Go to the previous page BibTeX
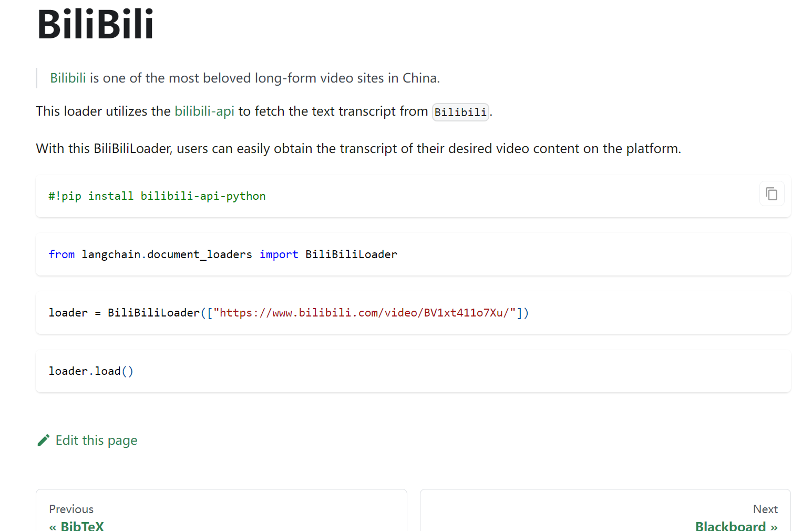Image resolution: width=812 pixels, height=531 pixels. coord(82,525)
